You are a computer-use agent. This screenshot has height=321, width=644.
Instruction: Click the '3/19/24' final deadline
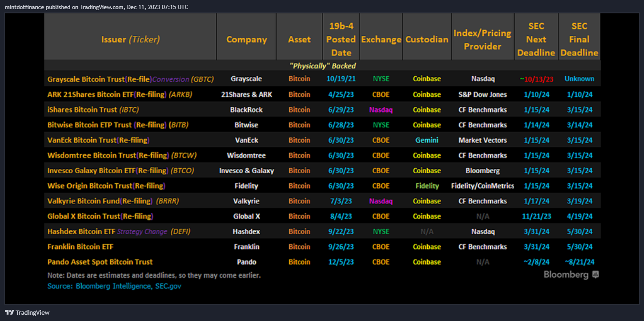pos(580,201)
